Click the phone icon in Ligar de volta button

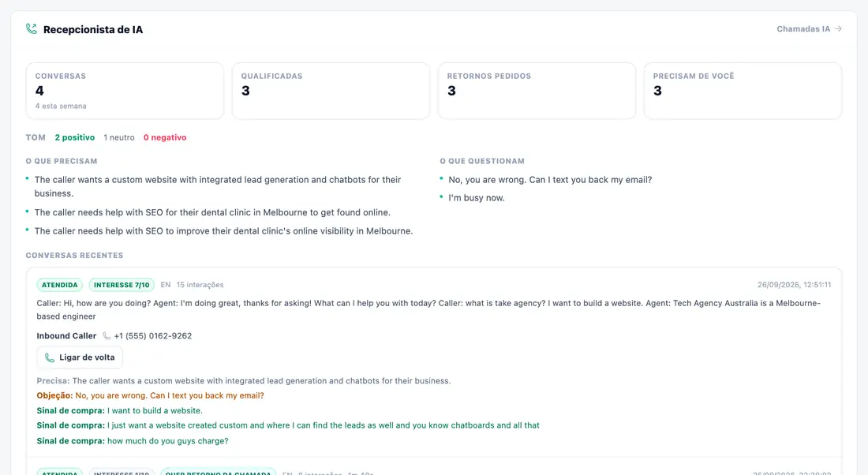click(50, 357)
